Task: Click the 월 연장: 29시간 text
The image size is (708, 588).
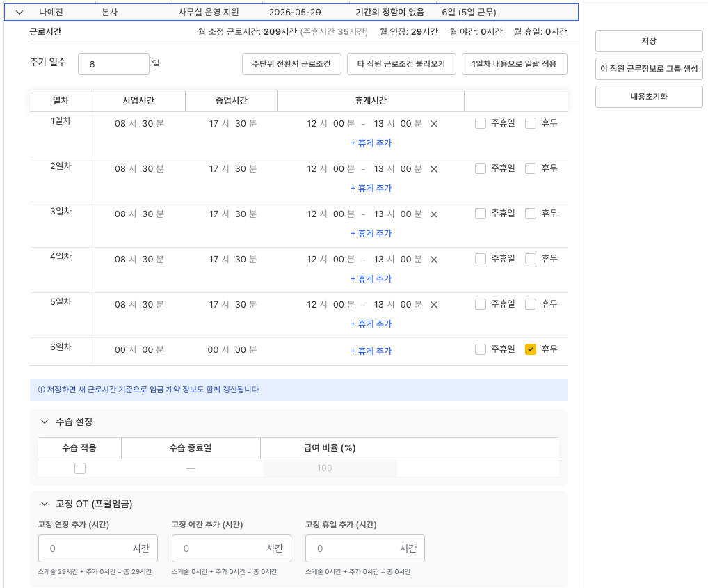Action: point(409,31)
